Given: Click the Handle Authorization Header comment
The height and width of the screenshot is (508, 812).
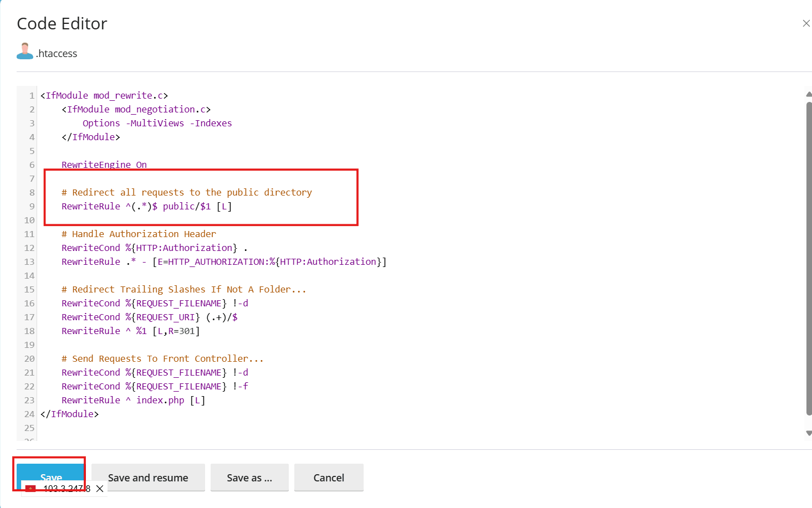Looking at the screenshot, I should 138,233.
